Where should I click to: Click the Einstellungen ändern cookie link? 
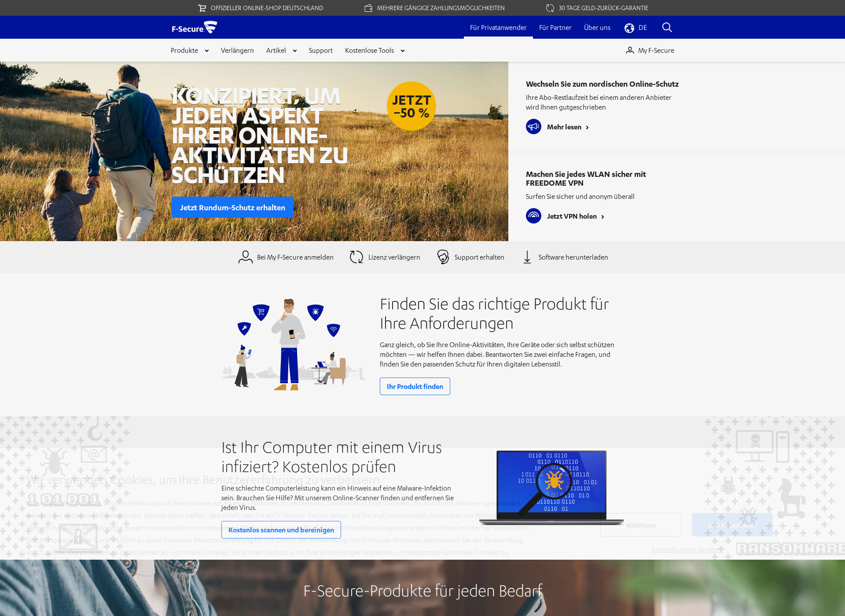point(687,550)
